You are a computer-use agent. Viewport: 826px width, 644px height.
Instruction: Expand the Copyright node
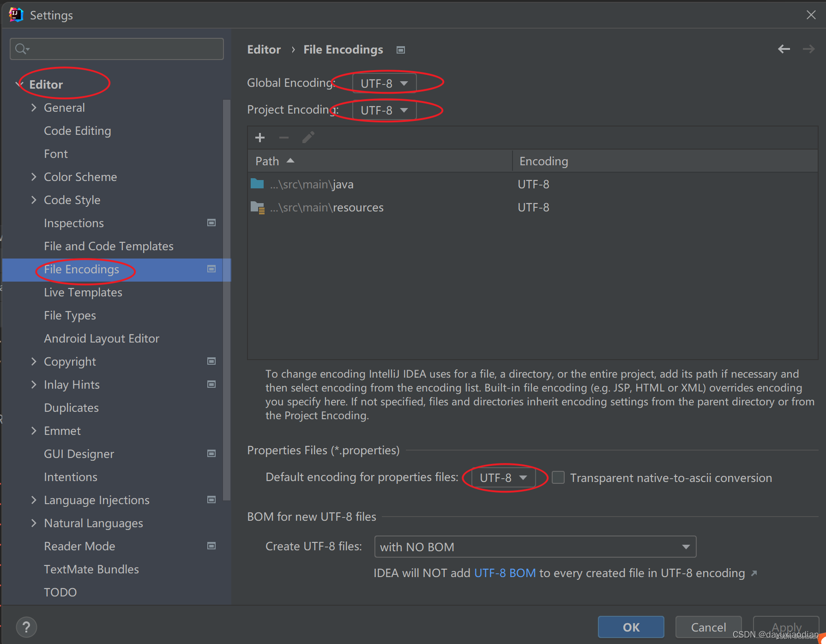pos(34,361)
